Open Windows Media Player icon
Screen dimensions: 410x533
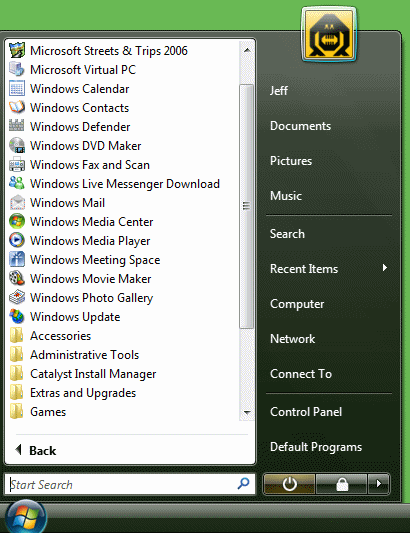(17, 241)
